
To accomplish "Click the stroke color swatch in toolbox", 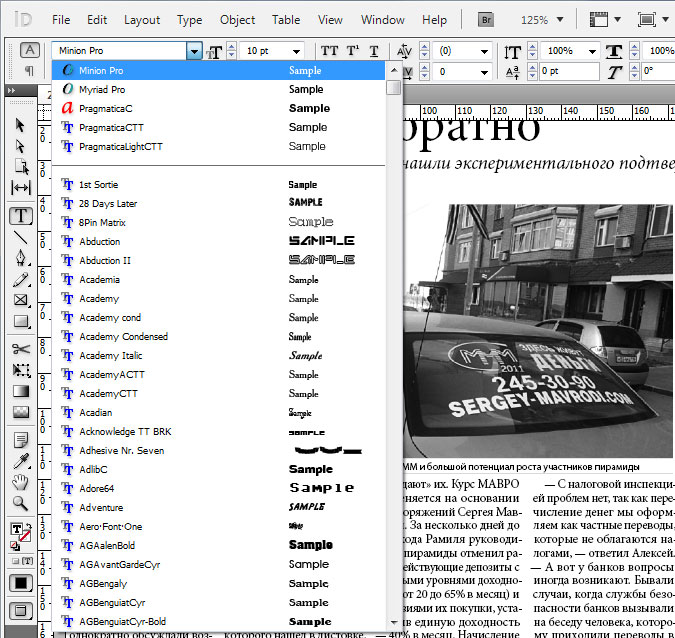I will pos(25,536).
